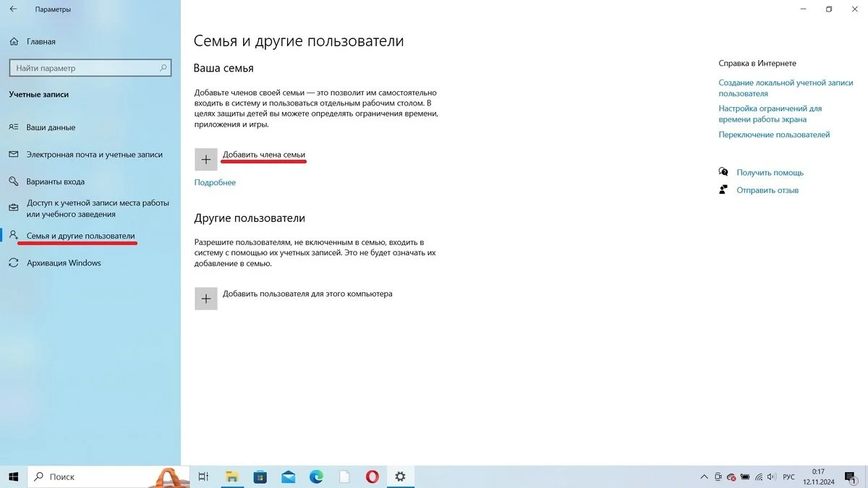Open the Главная home page
Image resolution: width=868 pixels, height=488 pixels.
point(41,42)
